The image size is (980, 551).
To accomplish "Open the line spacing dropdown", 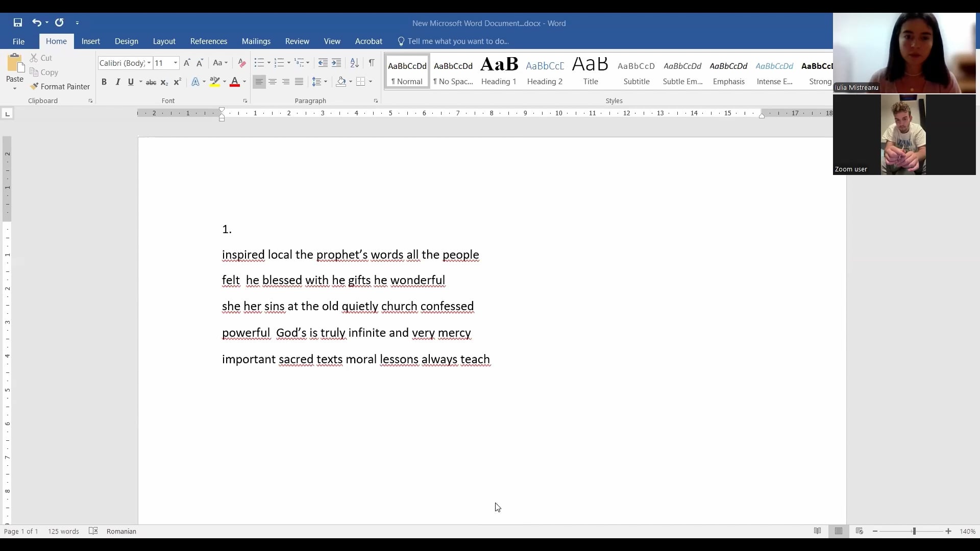I will click(320, 82).
